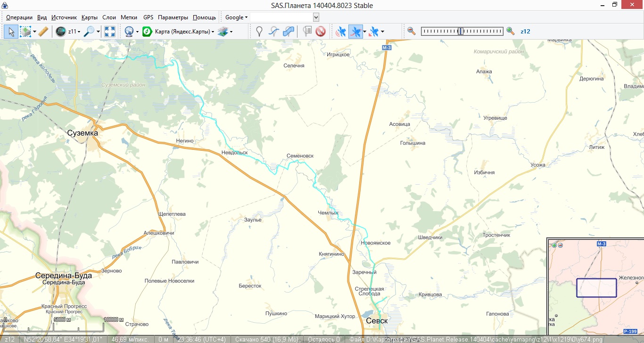Open the GPS menu
The image size is (644, 343).
[x=148, y=17]
